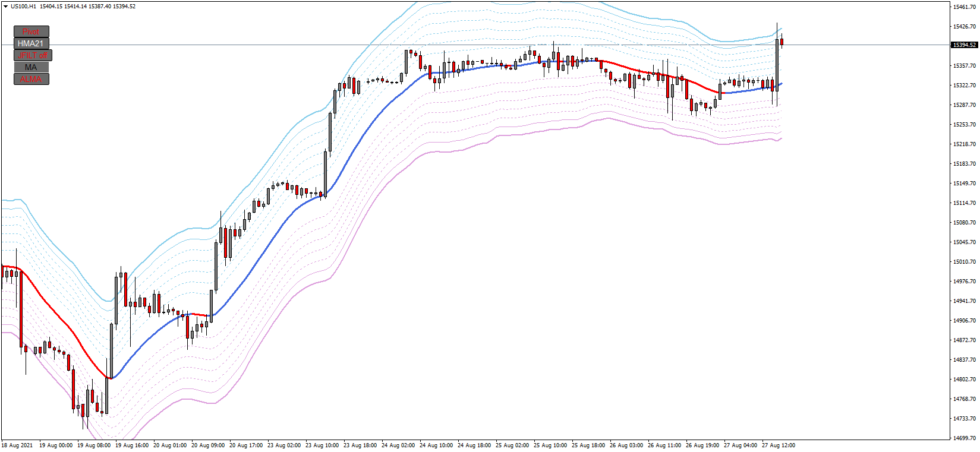Click price scale label '14976.70'

pos(965,282)
